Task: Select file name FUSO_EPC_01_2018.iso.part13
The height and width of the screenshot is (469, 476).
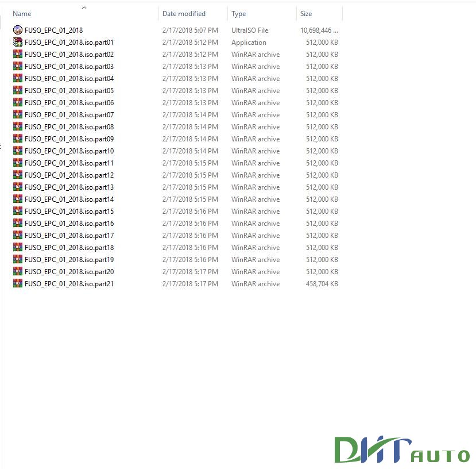Action: coord(69,187)
